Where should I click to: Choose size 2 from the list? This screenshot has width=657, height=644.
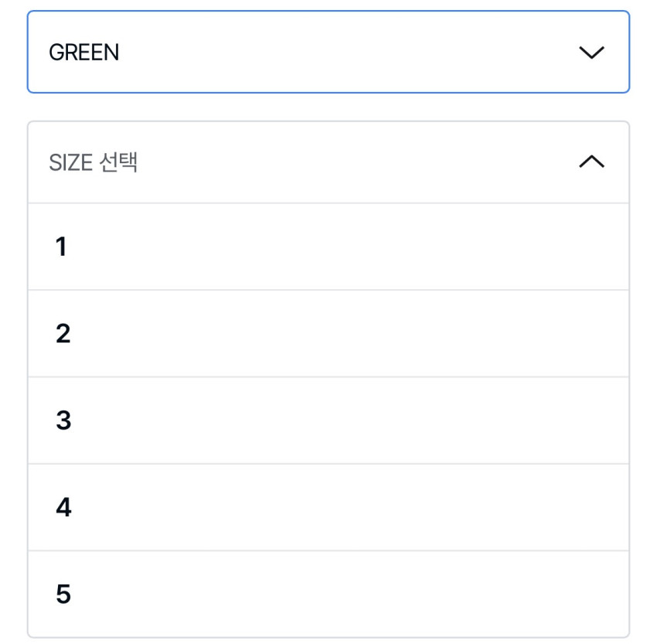pyautogui.click(x=328, y=334)
